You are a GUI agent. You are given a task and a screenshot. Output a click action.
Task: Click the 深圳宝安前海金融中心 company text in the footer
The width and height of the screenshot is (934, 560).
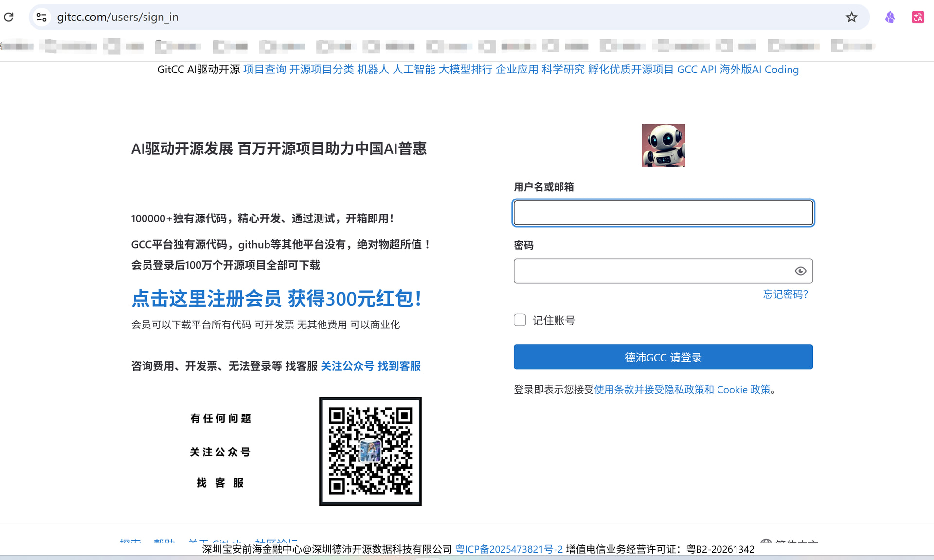(x=327, y=549)
